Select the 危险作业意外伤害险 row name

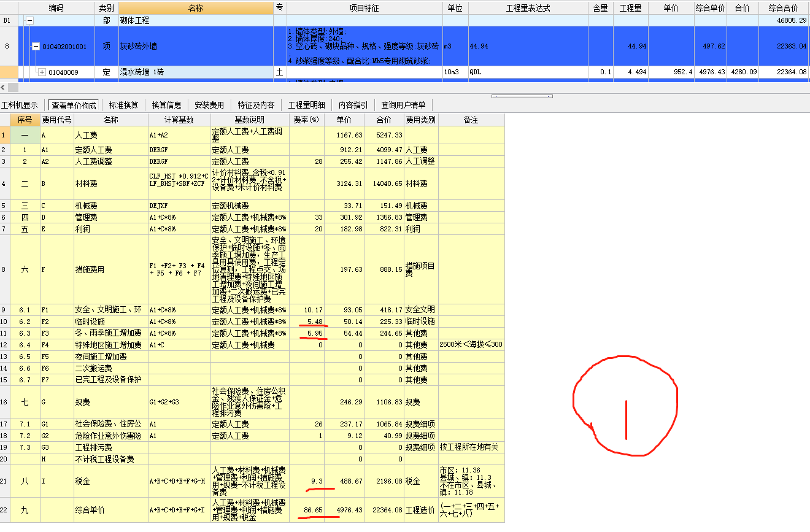click(111, 436)
